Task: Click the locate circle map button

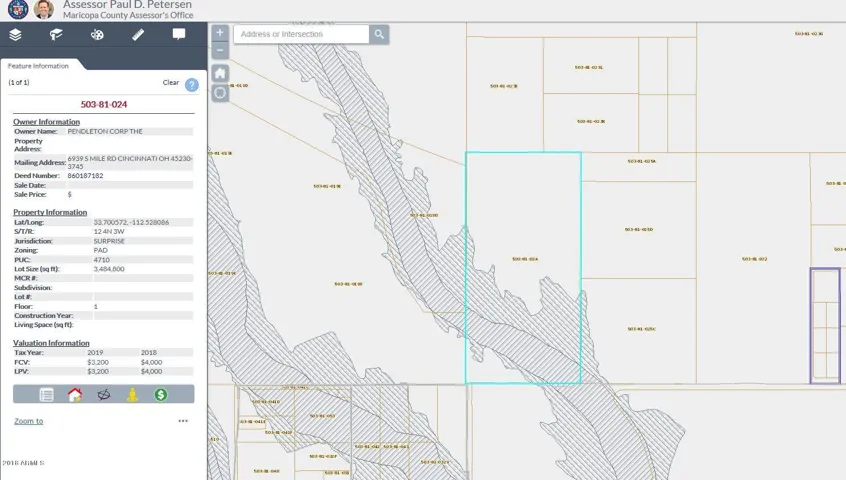Action: [220, 93]
